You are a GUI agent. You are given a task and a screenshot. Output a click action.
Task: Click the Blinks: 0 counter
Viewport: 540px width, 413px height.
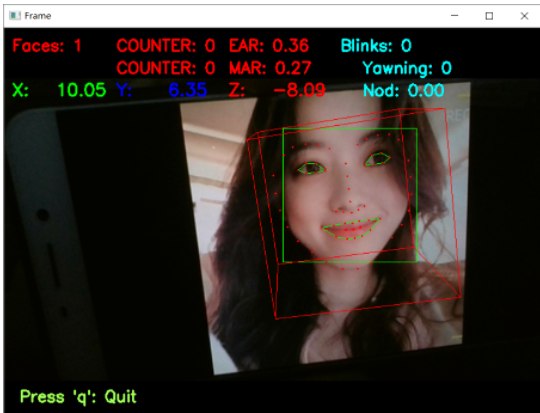click(x=376, y=46)
